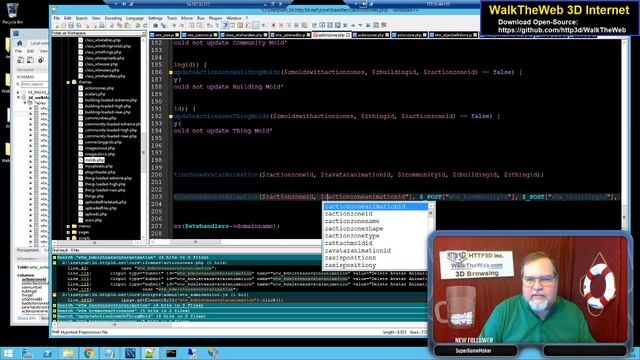Open the Macro menu

click(187, 18)
